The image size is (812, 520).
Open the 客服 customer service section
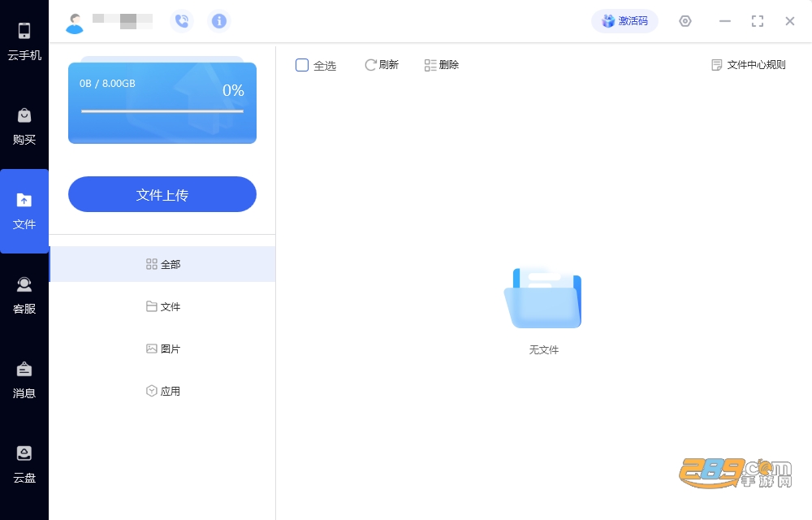(x=24, y=295)
